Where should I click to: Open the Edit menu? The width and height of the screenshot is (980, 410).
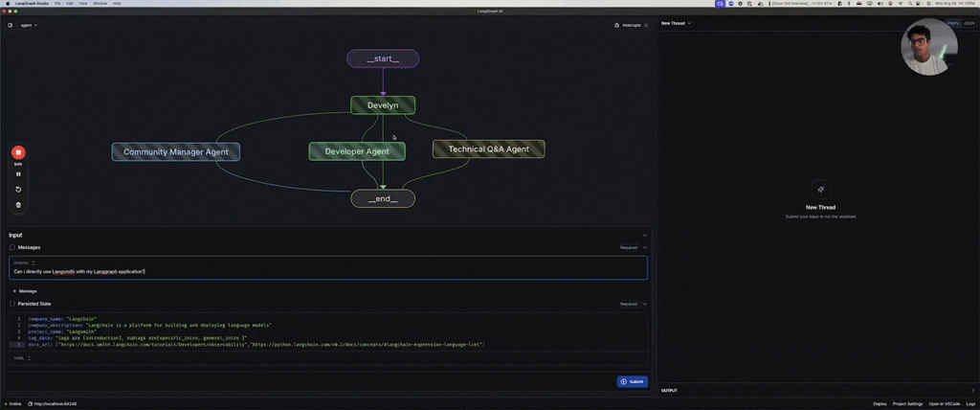click(69, 3)
